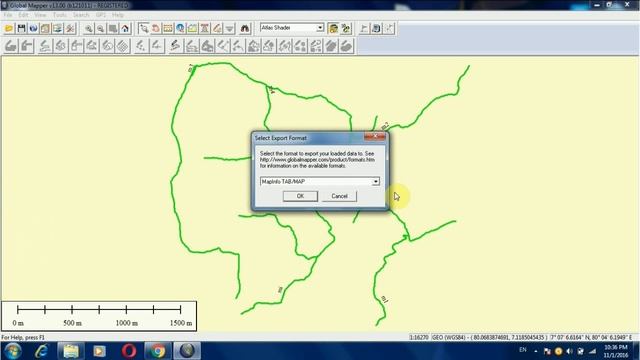
Task: Open Configuration with the crossed tools icon
Action: click(70, 29)
